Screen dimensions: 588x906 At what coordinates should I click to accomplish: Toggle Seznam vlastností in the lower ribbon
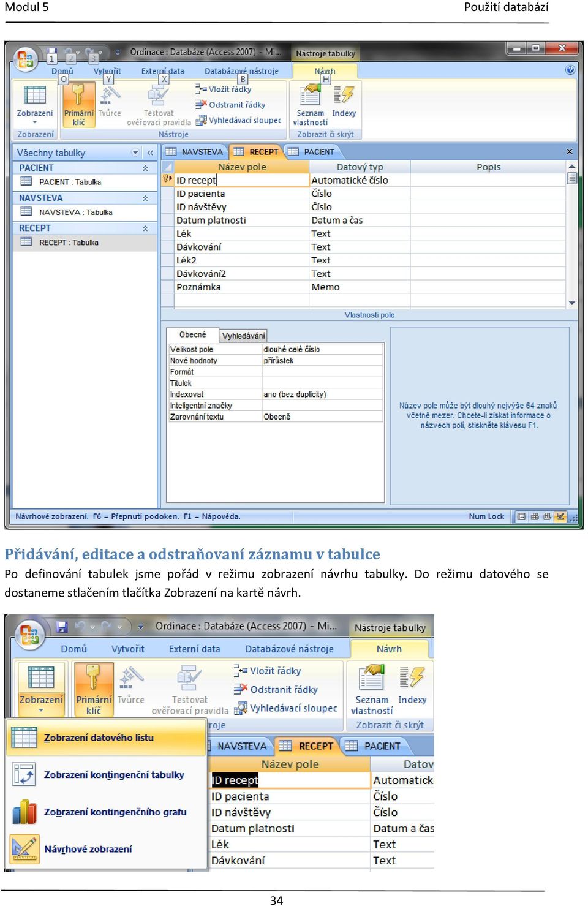372,690
